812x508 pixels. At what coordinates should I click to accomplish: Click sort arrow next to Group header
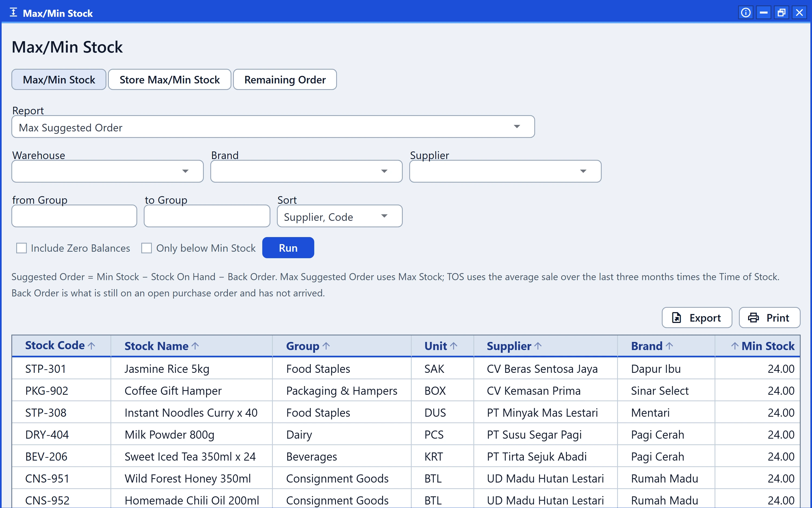326,346
